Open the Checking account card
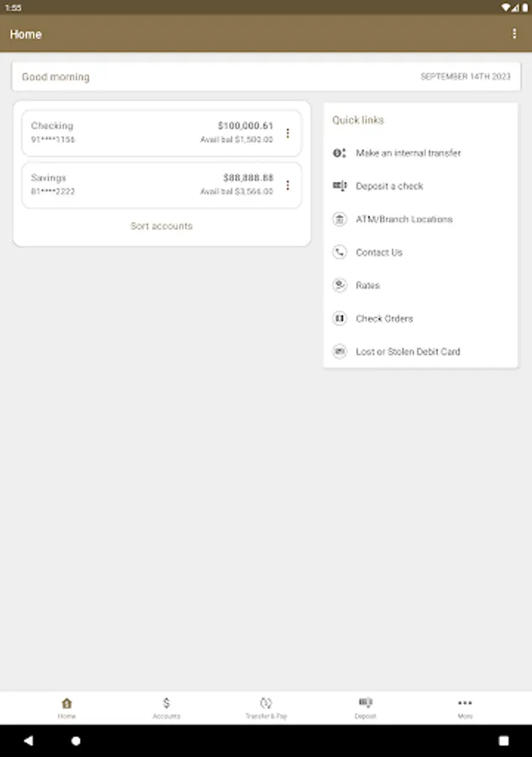Screen dimensions: 532x757 pos(151,133)
